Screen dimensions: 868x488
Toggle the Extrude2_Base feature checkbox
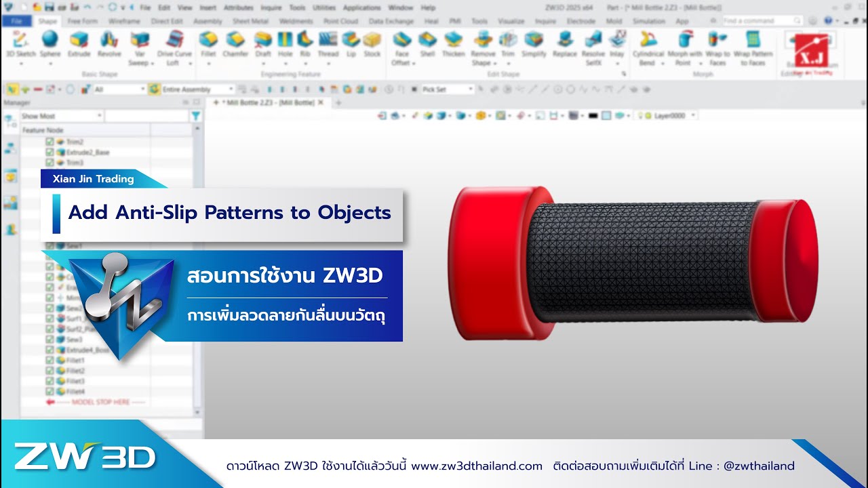click(50, 152)
